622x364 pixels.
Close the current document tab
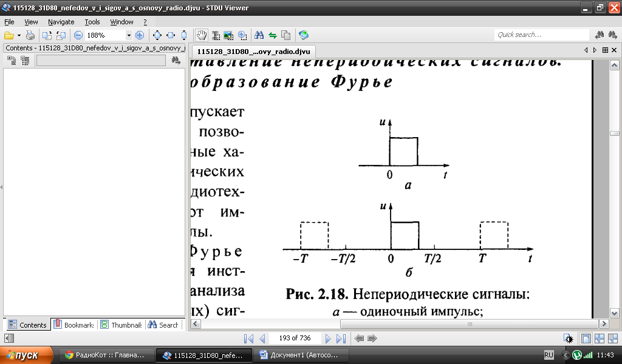614,50
